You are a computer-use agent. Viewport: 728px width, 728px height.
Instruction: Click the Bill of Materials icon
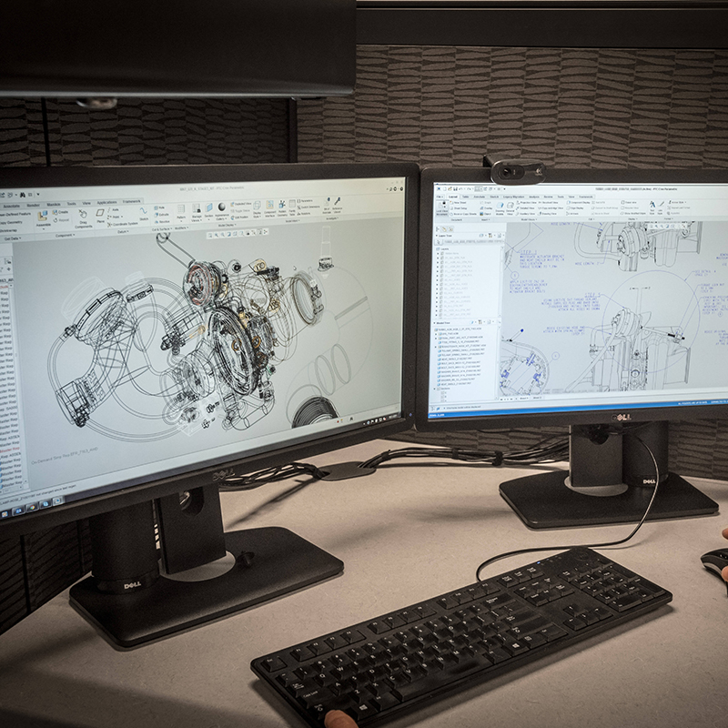pyautogui.click(x=327, y=201)
